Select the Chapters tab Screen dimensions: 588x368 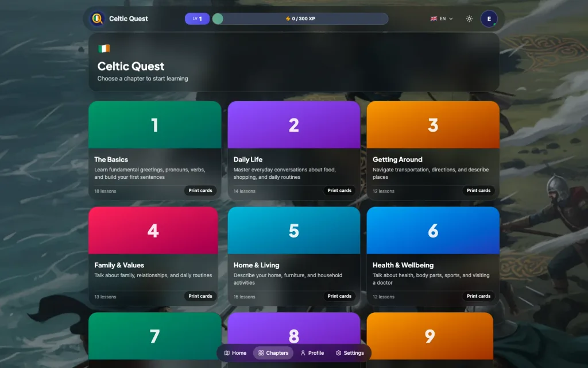pos(273,353)
